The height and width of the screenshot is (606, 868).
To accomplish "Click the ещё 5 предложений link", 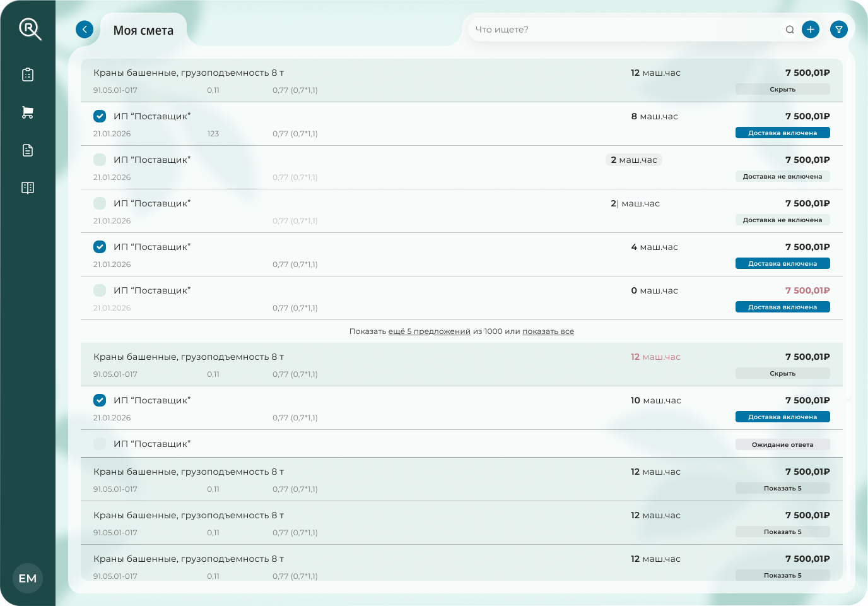I will point(429,331).
